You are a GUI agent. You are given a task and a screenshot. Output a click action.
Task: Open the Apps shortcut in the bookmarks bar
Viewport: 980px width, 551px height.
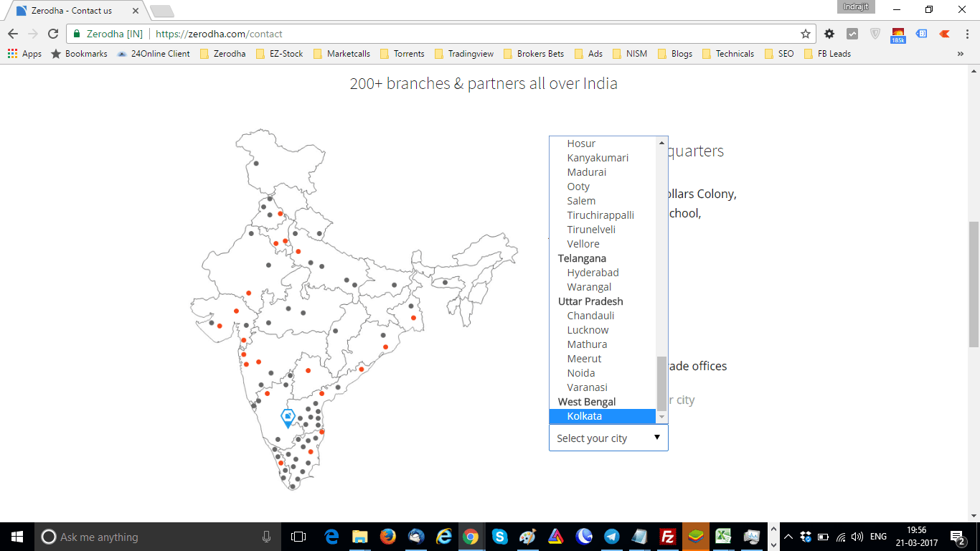click(x=24, y=54)
